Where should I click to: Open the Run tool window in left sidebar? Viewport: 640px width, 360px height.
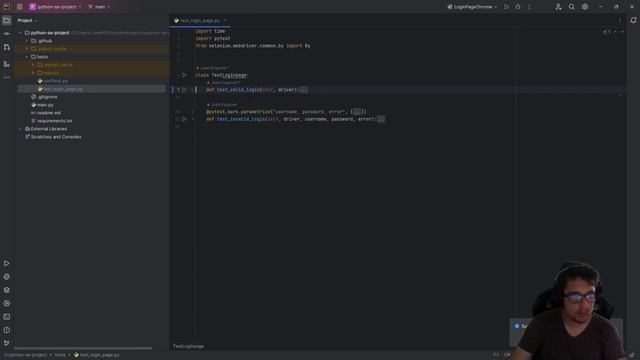coord(7,264)
